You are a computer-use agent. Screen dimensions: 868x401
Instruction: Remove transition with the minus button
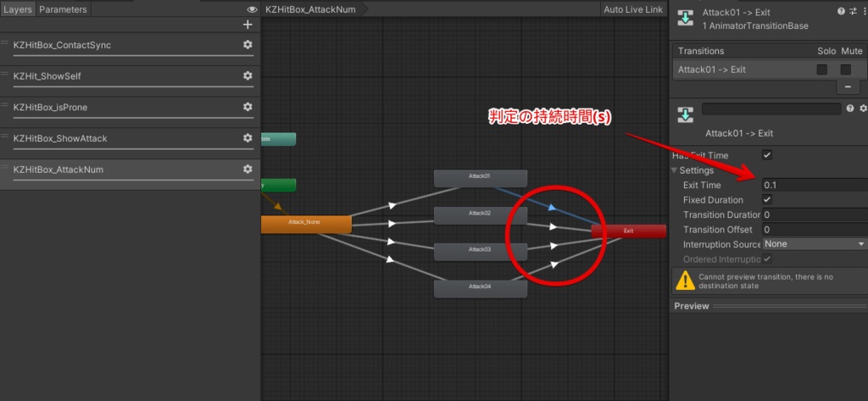click(x=848, y=87)
